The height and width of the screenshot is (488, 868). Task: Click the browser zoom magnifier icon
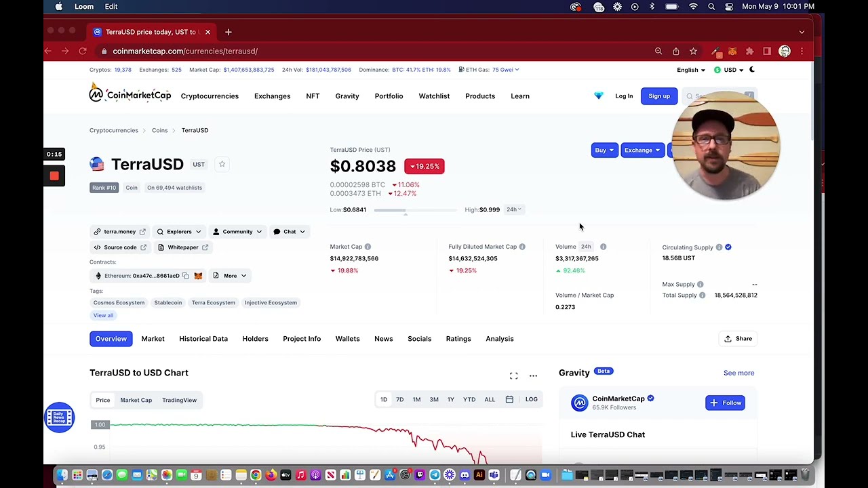[x=658, y=51]
